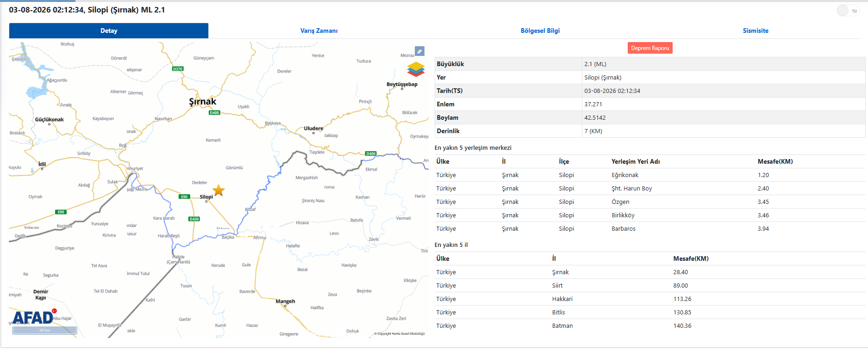
Task: Open the map layers selector
Action: [416, 69]
